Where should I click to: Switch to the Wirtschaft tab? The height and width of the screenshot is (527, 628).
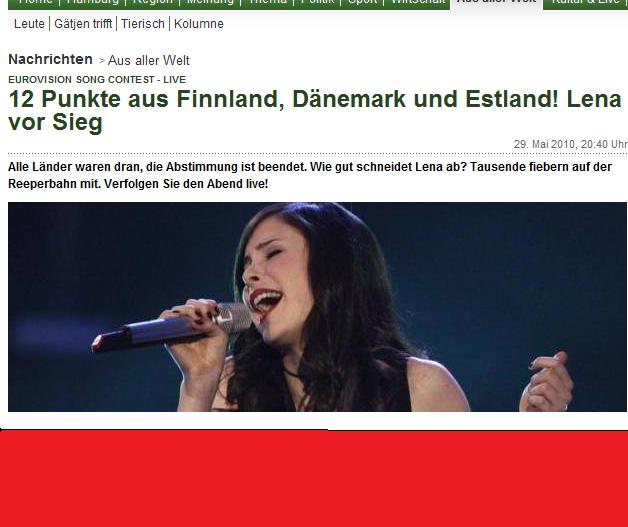coord(417,2)
